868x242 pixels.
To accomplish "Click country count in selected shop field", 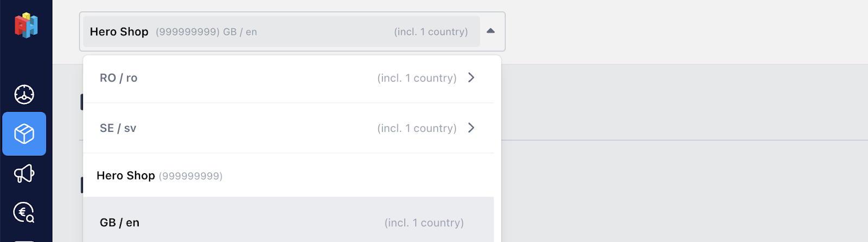I will point(431,32).
